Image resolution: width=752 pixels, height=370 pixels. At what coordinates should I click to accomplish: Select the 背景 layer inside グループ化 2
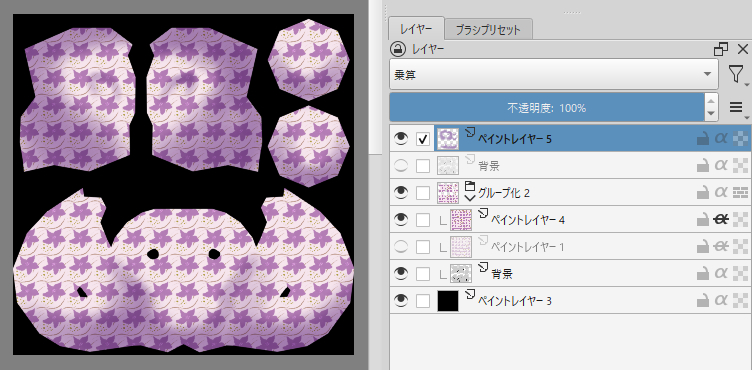click(x=502, y=274)
